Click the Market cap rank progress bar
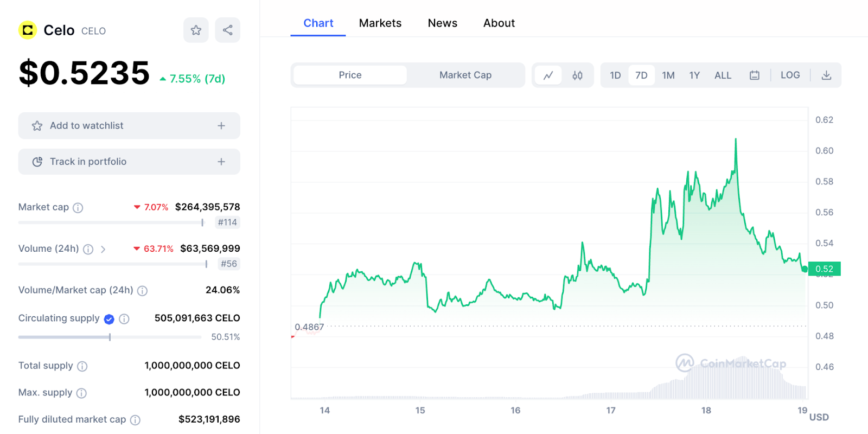Image resolution: width=868 pixels, height=434 pixels. coord(111,222)
